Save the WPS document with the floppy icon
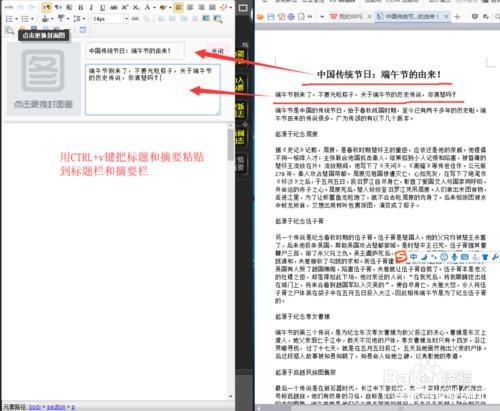500x411 pixels. pos(271,16)
